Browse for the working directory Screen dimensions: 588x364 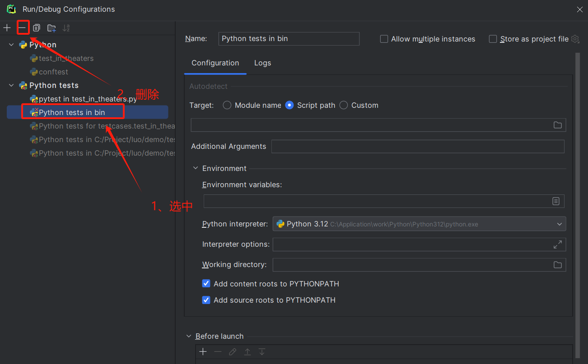click(x=558, y=265)
